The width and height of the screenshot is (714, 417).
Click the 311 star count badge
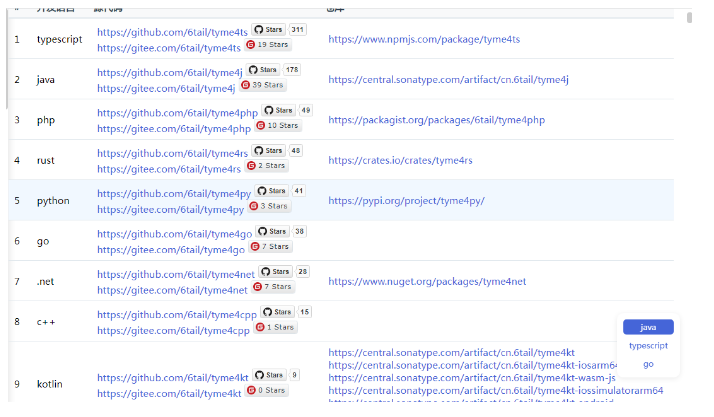[297, 30]
